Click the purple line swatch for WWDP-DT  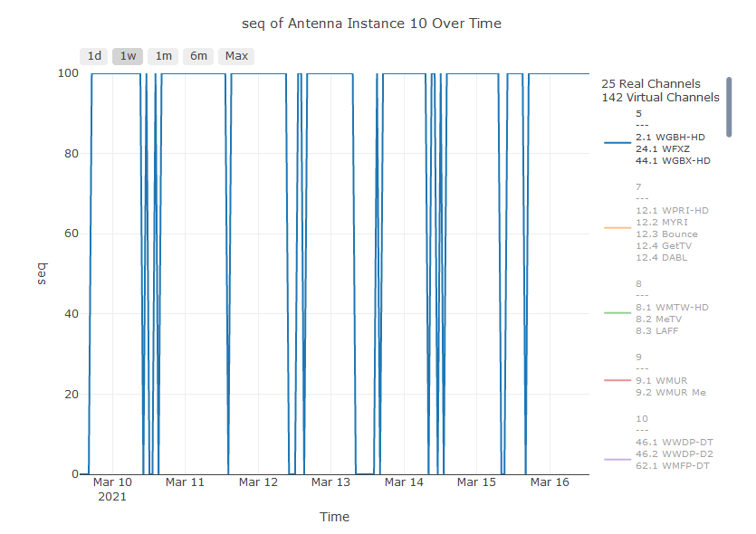[x=617, y=460]
